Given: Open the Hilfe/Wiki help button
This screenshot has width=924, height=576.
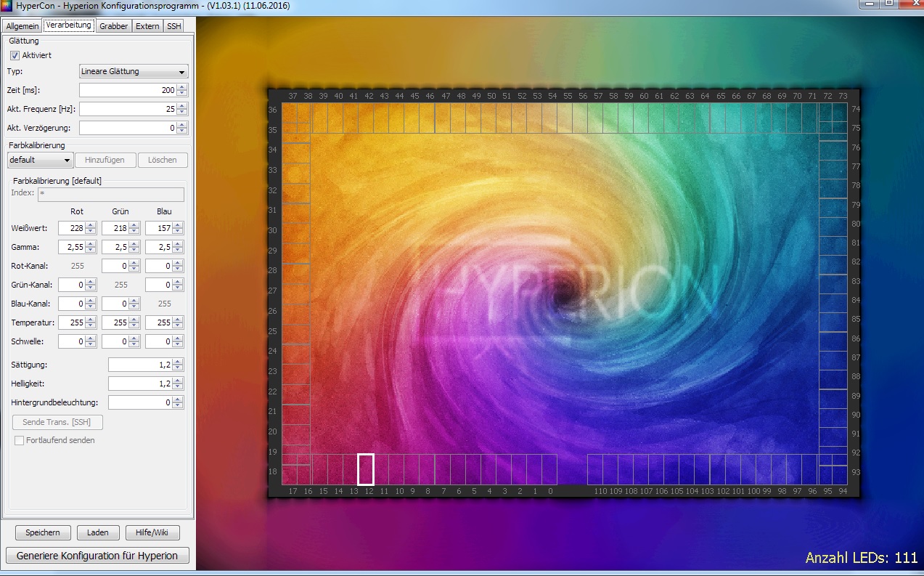Looking at the screenshot, I should (152, 532).
